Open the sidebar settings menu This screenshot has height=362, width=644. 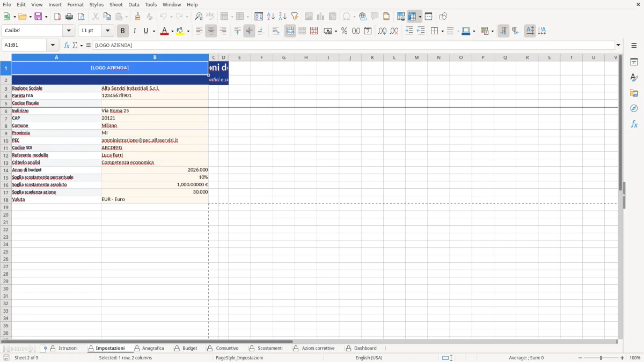(634, 45)
